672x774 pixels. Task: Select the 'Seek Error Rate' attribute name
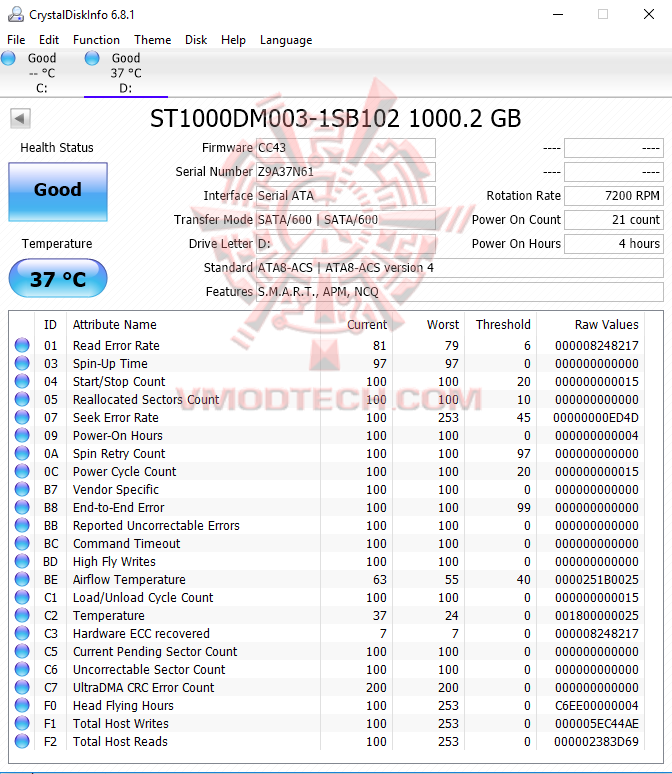(x=116, y=418)
